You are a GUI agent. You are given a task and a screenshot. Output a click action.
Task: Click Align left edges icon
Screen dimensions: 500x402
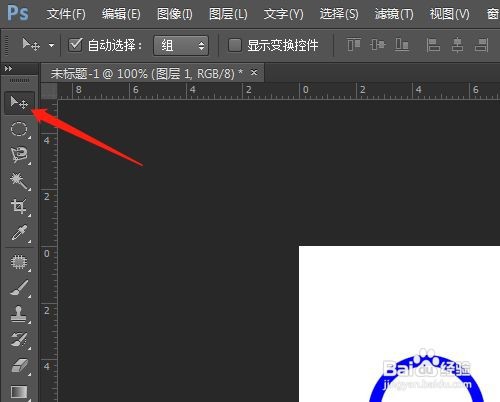(433, 45)
